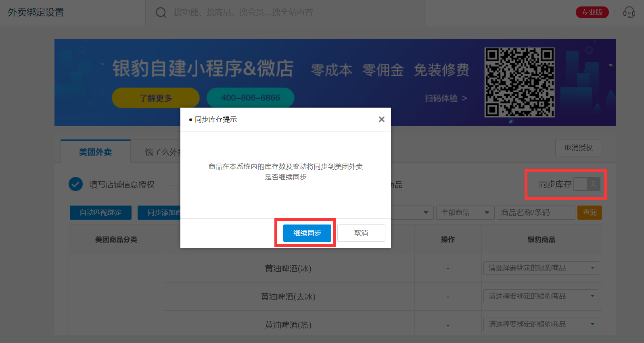
Task: Open customer service headset icon
Action: click(x=629, y=12)
